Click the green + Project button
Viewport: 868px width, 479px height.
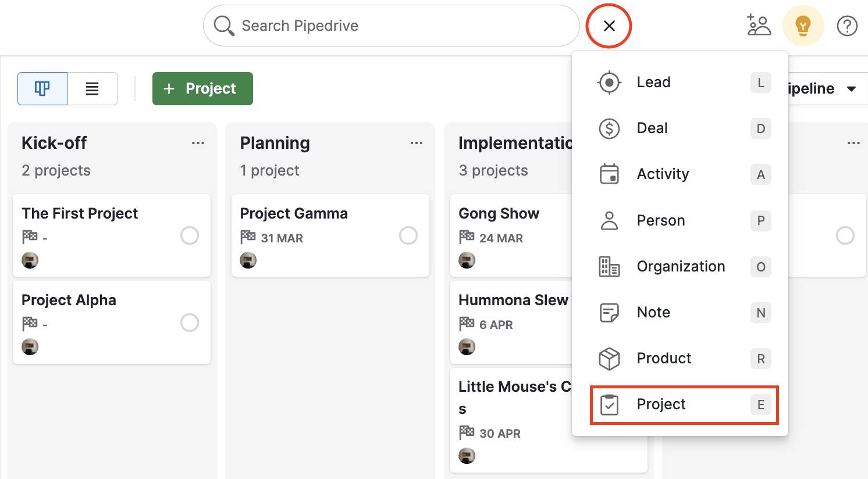[202, 88]
